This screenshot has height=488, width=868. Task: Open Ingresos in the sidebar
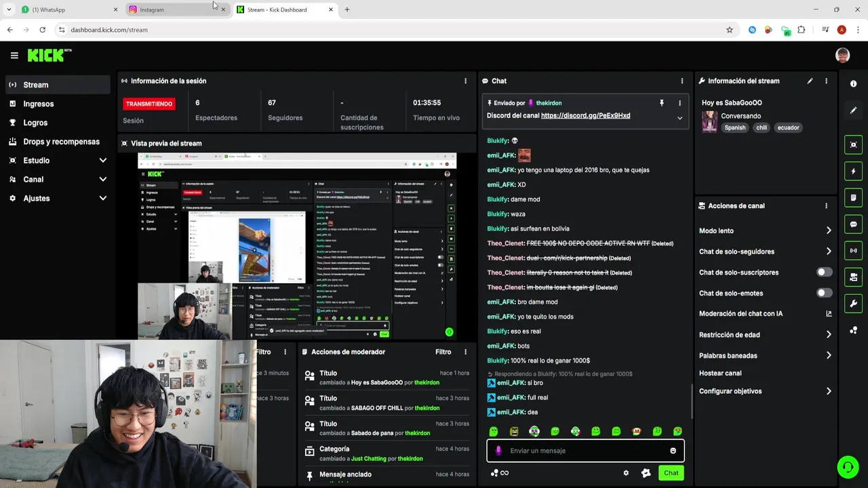pyautogui.click(x=58, y=104)
